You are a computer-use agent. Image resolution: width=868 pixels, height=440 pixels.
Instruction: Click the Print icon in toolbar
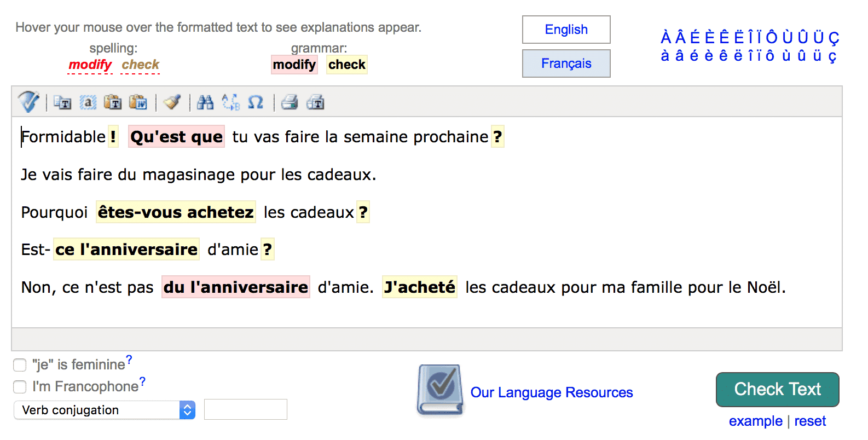tap(290, 102)
